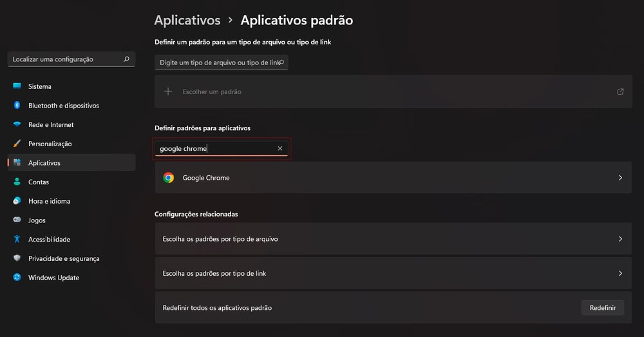Clear the google chrome search text
Image resolution: width=644 pixels, height=337 pixels.
pyautogui.click(x=280, y=149)
